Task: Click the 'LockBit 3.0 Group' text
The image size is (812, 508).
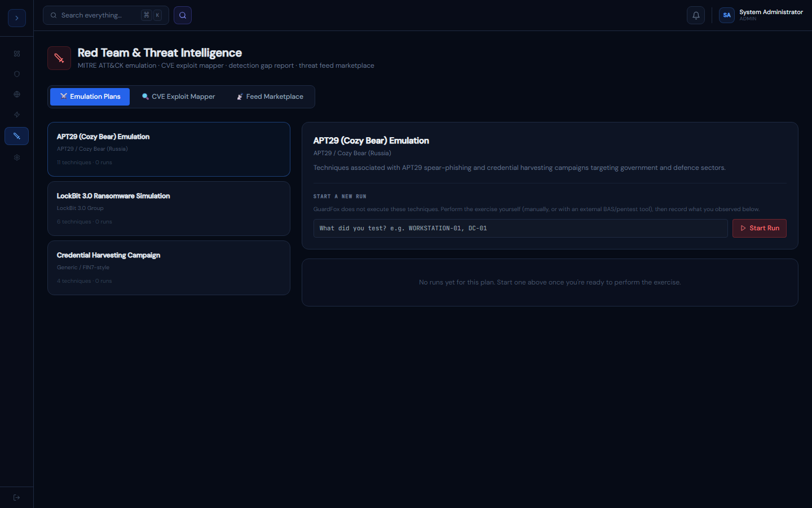Action: (80, 208)
